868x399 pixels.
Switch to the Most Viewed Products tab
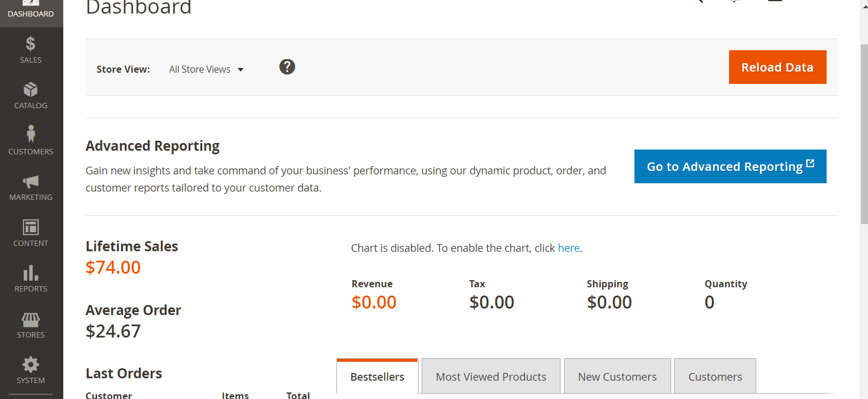coord(491,377)
